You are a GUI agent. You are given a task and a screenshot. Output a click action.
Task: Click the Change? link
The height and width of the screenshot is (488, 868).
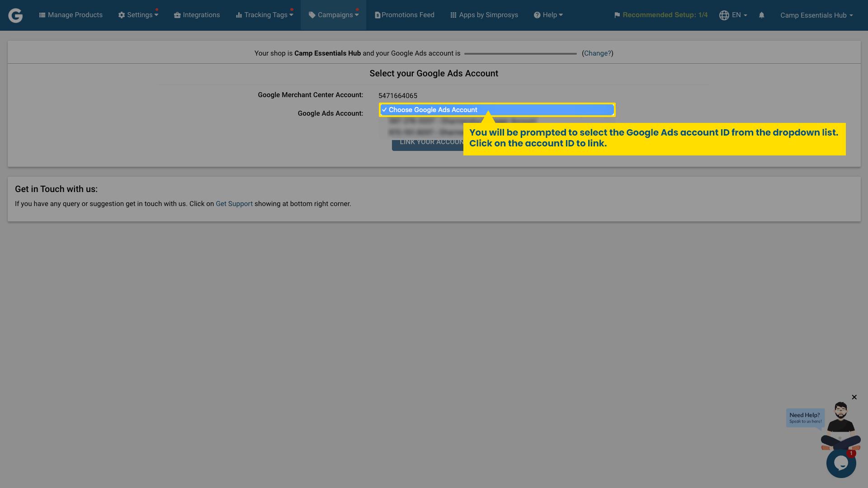(597, 53)
